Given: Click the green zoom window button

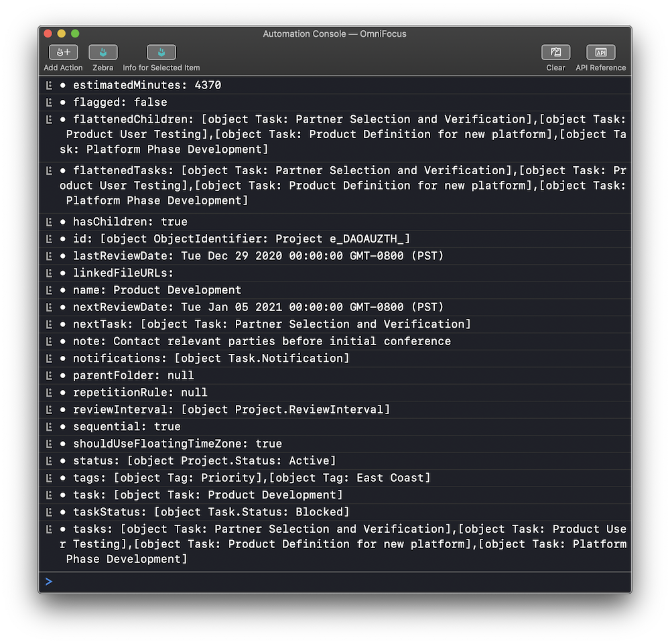Looking at the screenshot, I should 75,34.
